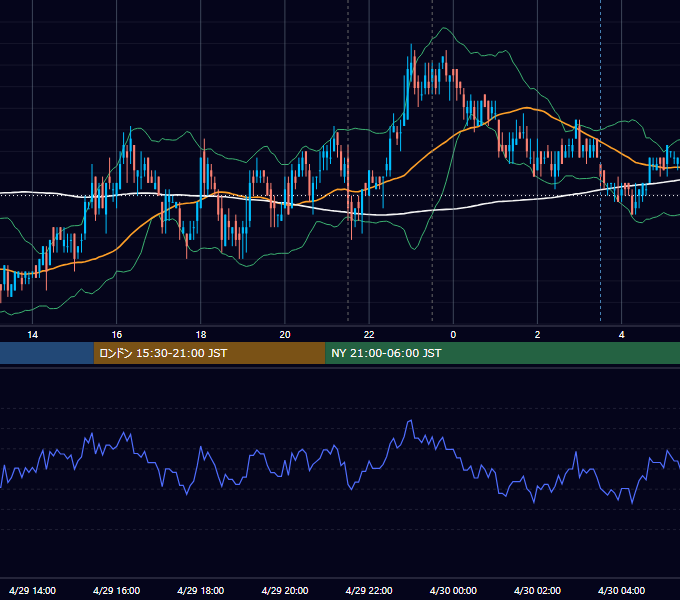Click the 4/29 22:00 date label
680x600 pixels.
(x=369, y=590)
